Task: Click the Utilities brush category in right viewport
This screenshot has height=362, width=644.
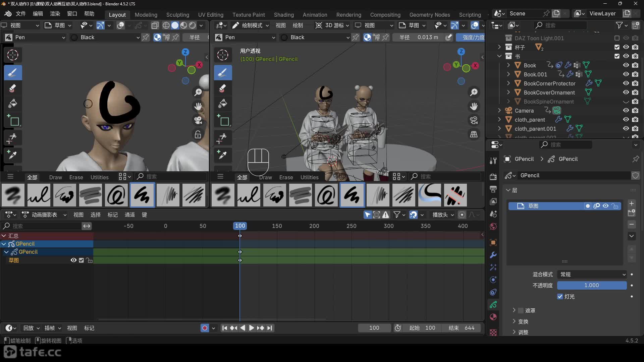Action: pyautogui.click(x=309, y=177)
